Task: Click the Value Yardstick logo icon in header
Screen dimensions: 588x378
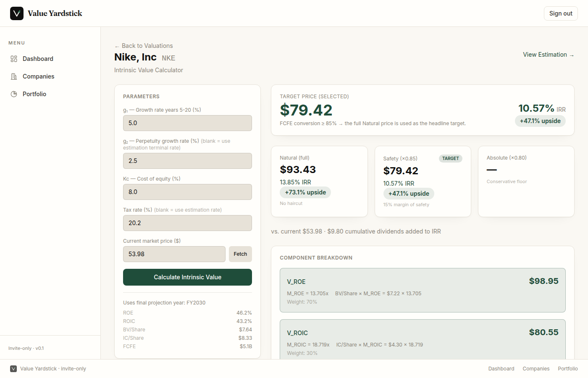Action: pyautogui.click(x=17, y=13)
